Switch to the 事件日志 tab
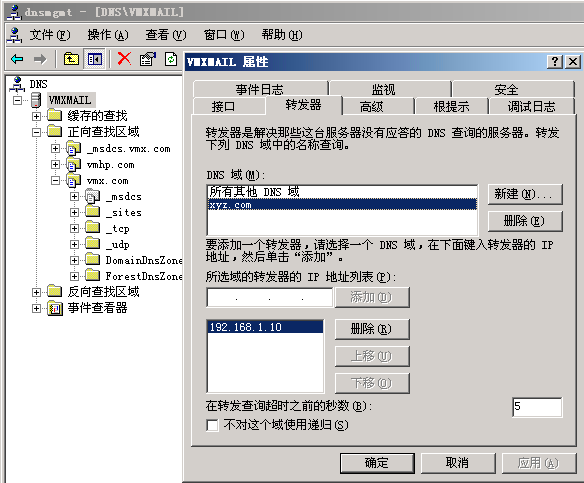This screenshot has width=584, height=483. click(x=260, y=89)
